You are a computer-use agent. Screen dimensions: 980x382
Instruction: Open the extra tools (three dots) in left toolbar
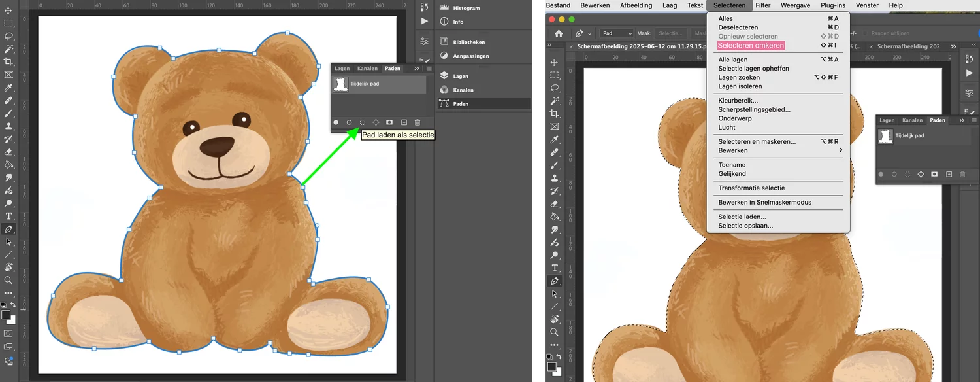tap(8, 293)
